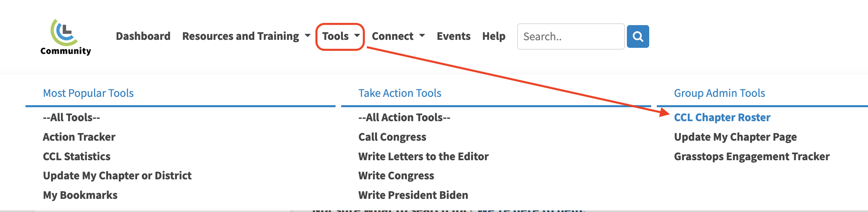This screenshot has height=212, width=868.
Task: Open the Action Tracker tool
Action: (x=79, y=137)
